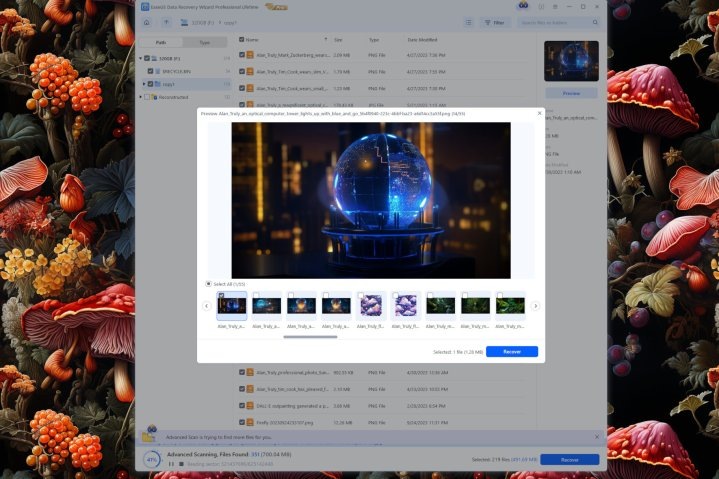Image resolution: width=719 pixels, height=479 pixels.
Task: Switch to the Type tab
Action: [205, 42]
